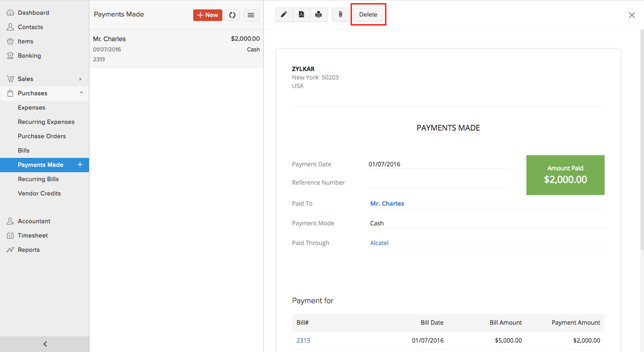Switch to the Bills section
644x352 pixels.
point(23,150)
